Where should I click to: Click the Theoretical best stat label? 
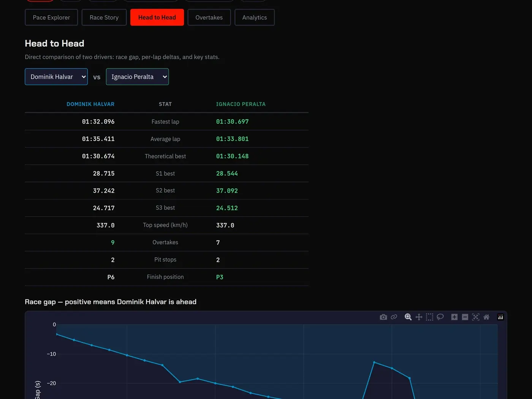click(165, 156)
